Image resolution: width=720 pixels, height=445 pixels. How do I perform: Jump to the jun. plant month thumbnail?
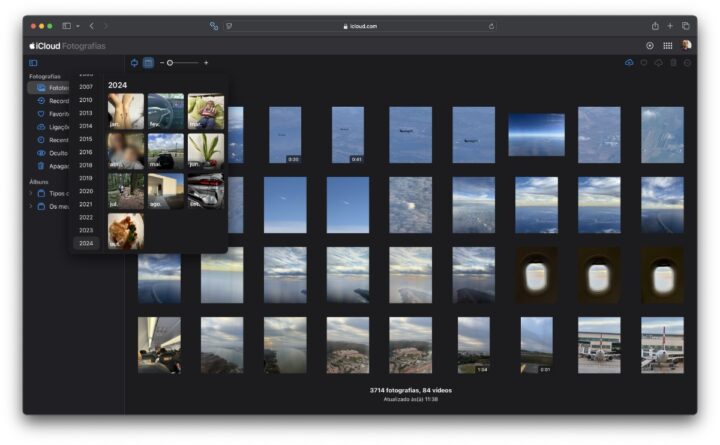pos(206,152)
